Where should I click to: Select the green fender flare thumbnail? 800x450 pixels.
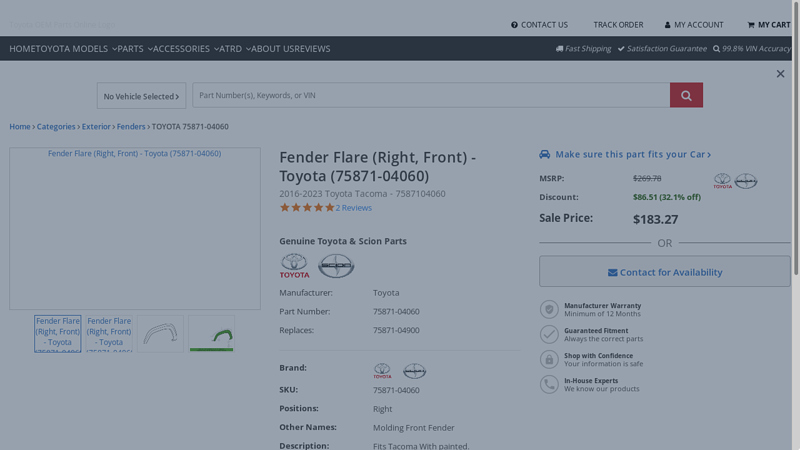coord(211,334)
